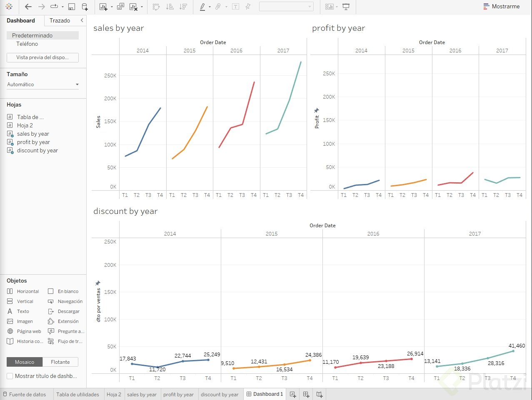Image resolution: width=532 pixels, height=400 pixels.
Task: Open the Hoja 2 sheet tab
Action: [x=114, y=395]
